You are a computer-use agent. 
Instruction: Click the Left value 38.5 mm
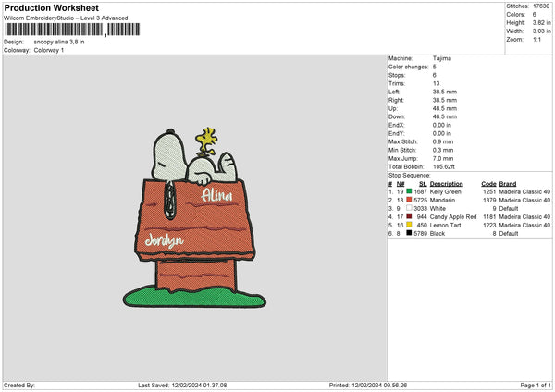pos(445,92)
